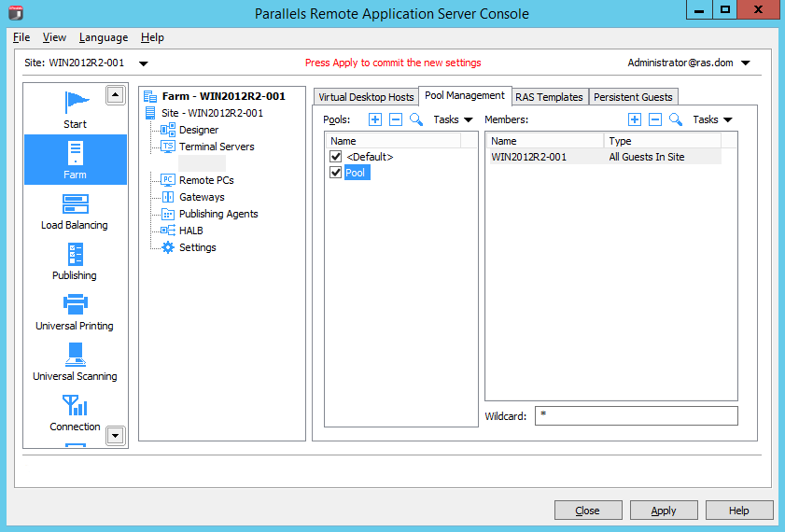
Task: Select Gateways label in tree
Action: coord(202,197)
